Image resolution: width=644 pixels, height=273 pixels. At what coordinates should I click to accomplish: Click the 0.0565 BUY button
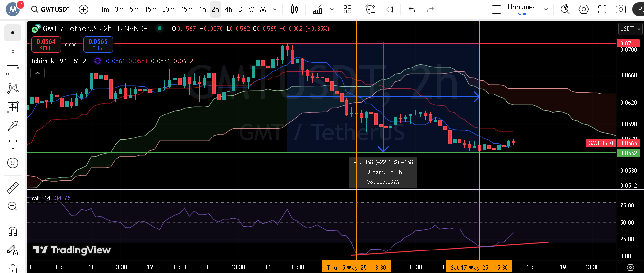[x=98, y=45]
